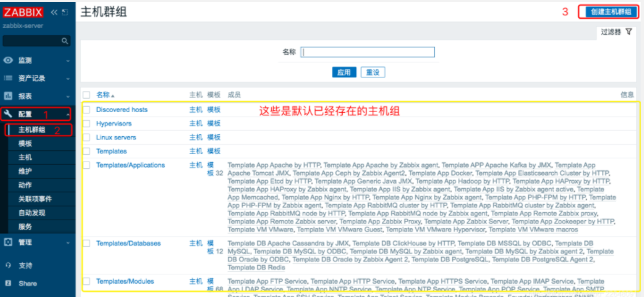Check the Templates/Modules row checkbox
The width and height of the screenshot is (644, 297).
coord(86,282)
